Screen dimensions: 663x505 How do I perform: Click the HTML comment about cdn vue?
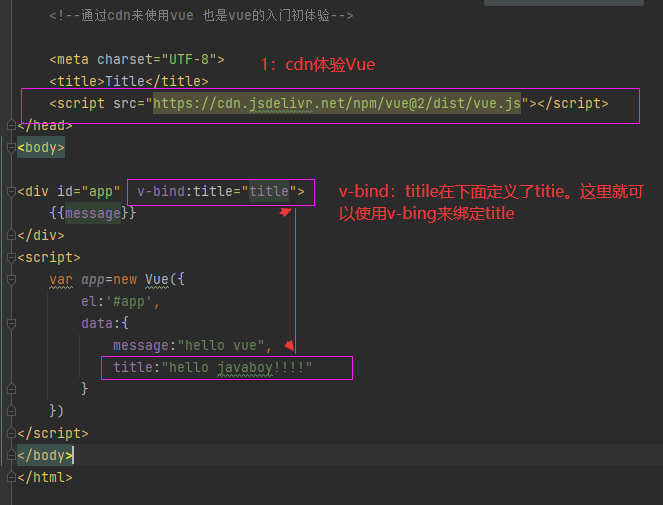201,16
